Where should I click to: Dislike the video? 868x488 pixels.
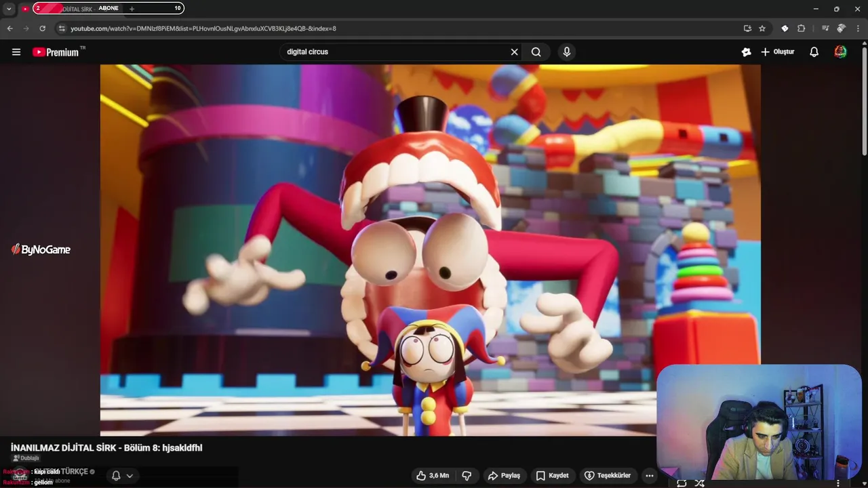(467, 476)
